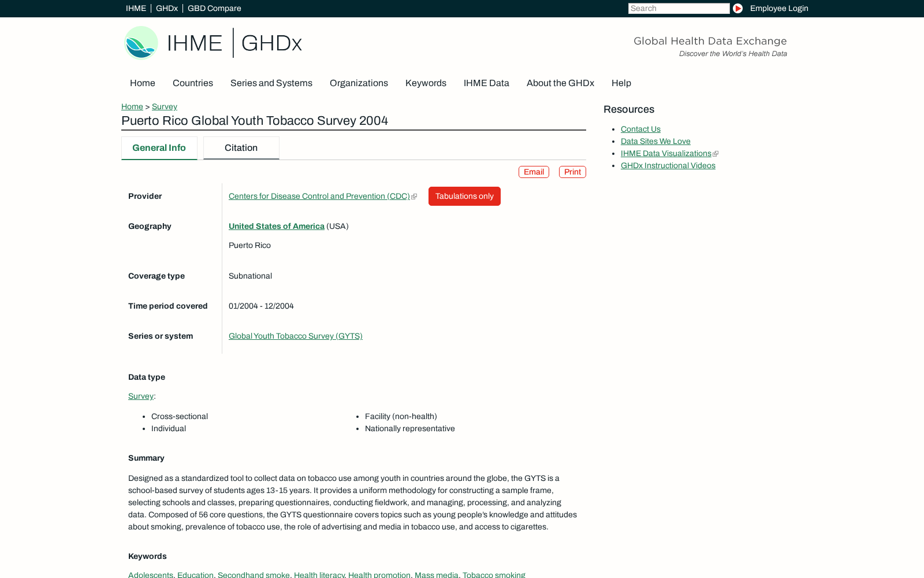This screenshot has width=924, height=578.
Task: Click the Puerto Rico geography text
Action: click(x=249, y=246)
